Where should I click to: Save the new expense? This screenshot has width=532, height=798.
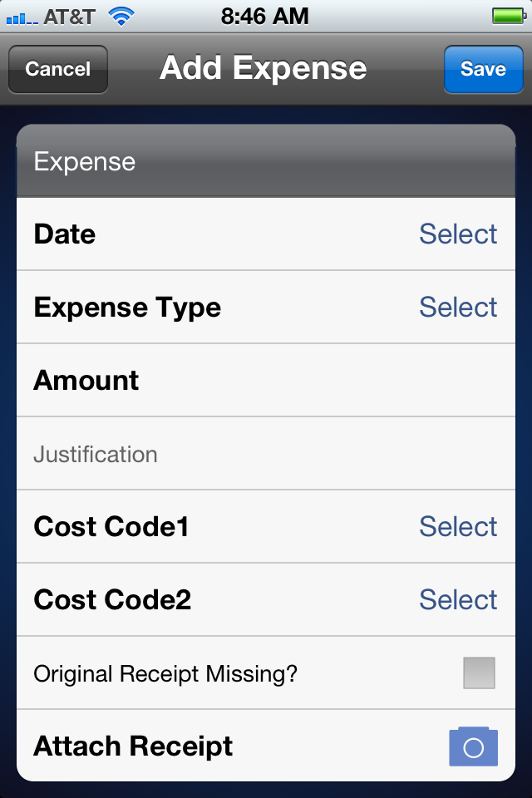(483, 69)
